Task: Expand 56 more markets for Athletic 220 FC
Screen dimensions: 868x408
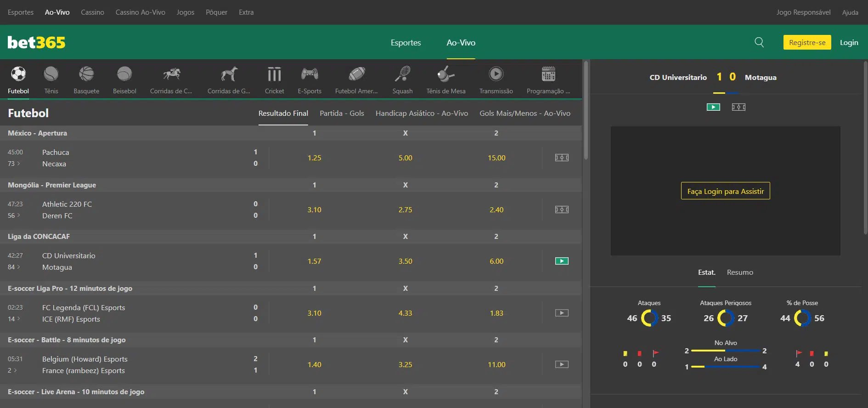Action: click(14, 215)
